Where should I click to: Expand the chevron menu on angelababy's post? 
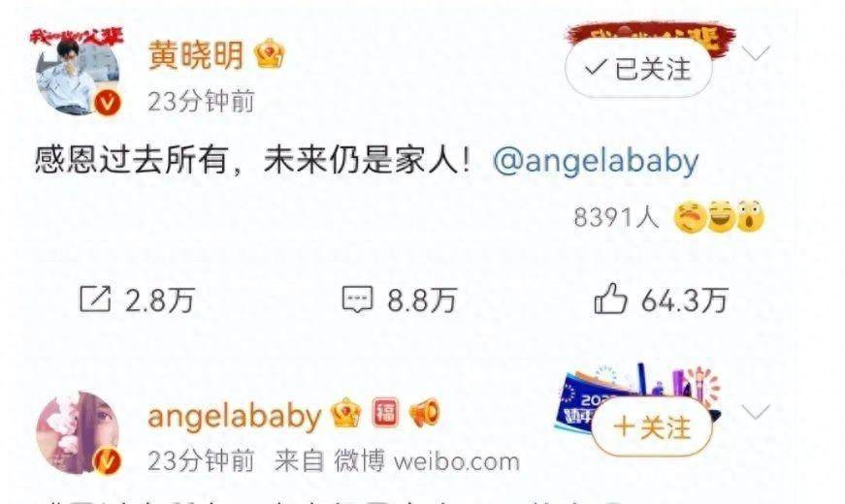756,411
